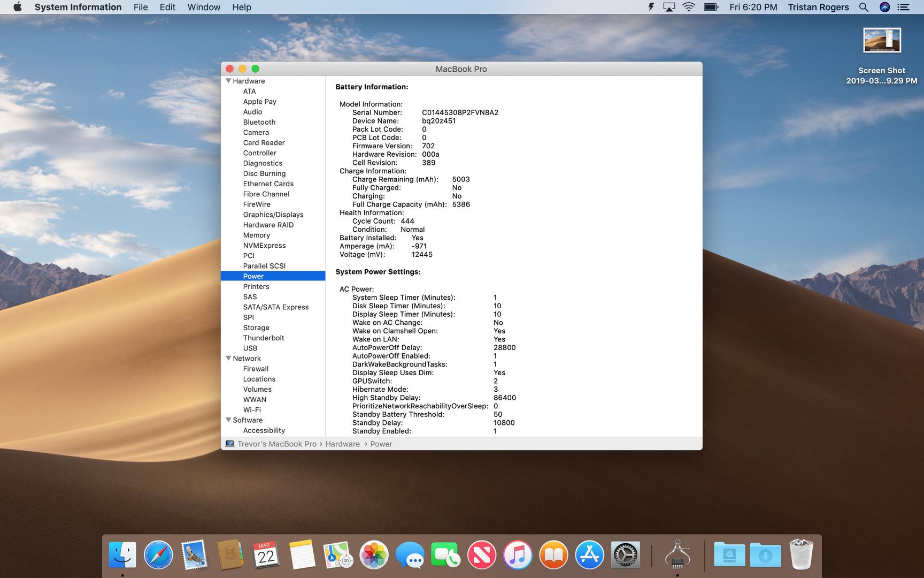Viewport: 924px width, 578px height.
Task: Select the highlighted Power row
Action: tap(273, 276)
